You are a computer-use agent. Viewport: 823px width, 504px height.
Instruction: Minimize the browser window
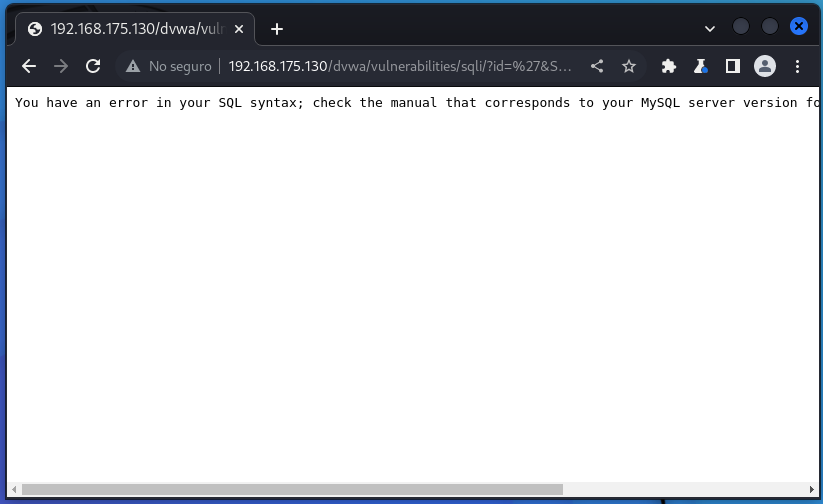(741, 26)
